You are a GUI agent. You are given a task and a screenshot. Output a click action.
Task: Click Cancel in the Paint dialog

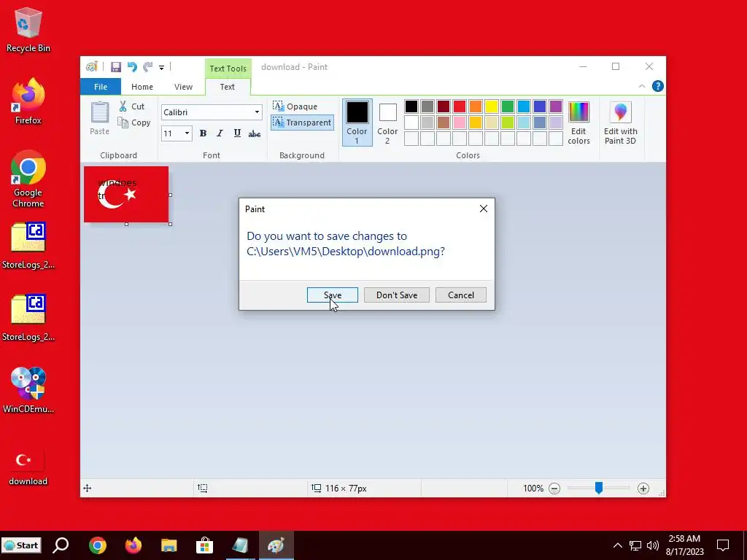point(461,295)
